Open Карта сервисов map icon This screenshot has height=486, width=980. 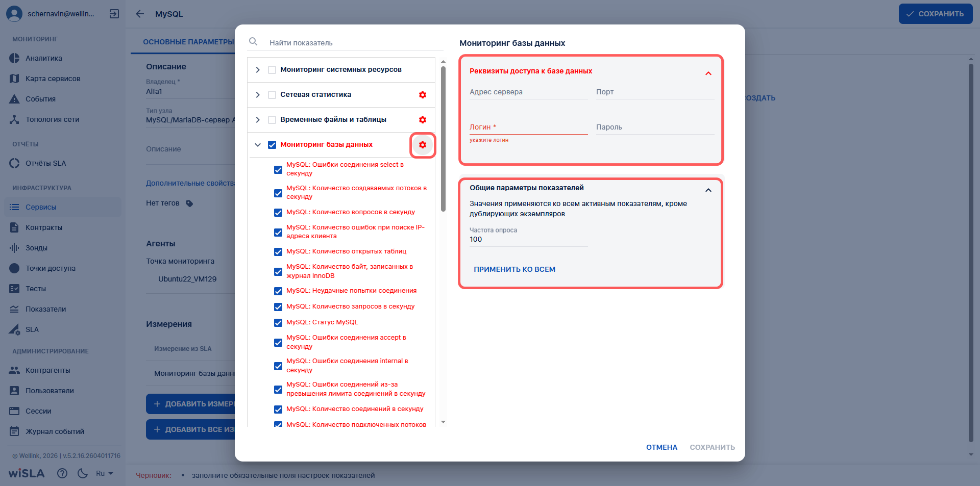(x=14, y=79)
